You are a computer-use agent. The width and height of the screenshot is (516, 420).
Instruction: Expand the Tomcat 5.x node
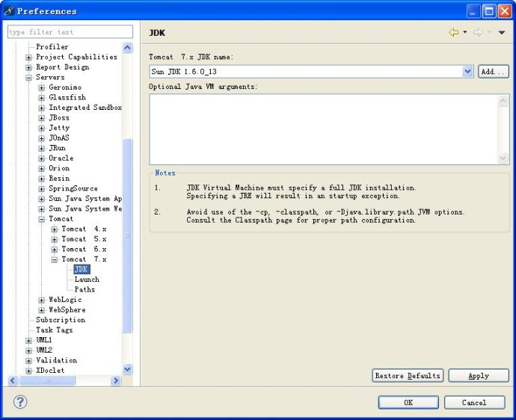tap(55, 239)
